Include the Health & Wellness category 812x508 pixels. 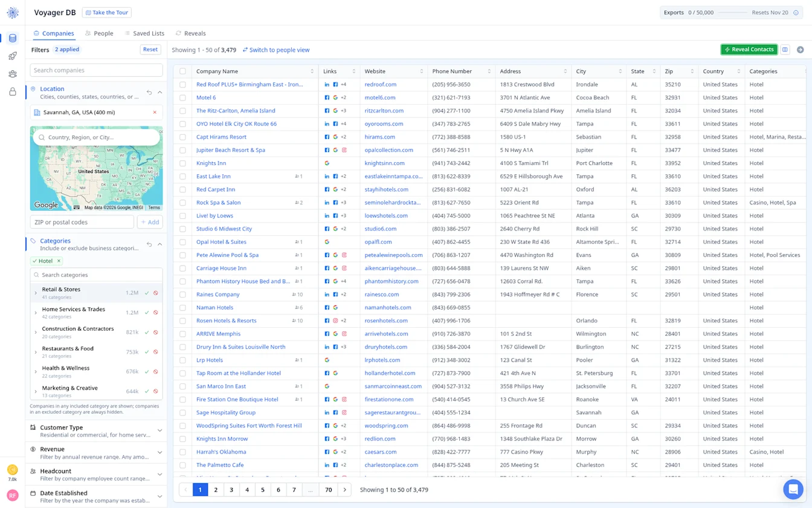point(147,371)
